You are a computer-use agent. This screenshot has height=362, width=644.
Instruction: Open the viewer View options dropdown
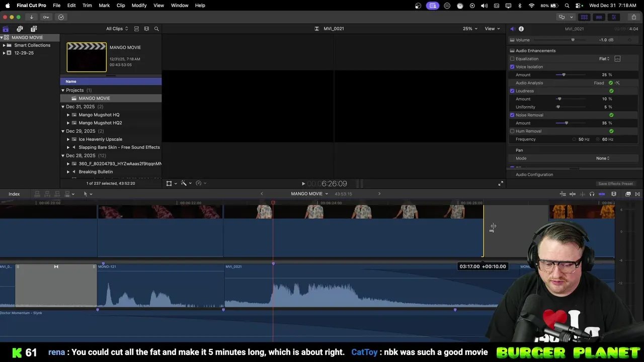492,29
